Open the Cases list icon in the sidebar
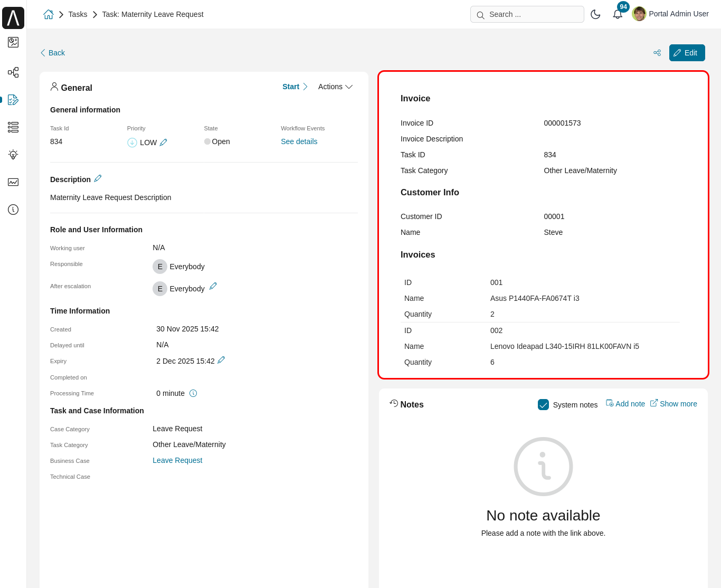Image resolution: width=721 pixels, height=588 pixels. coord(13,127)
